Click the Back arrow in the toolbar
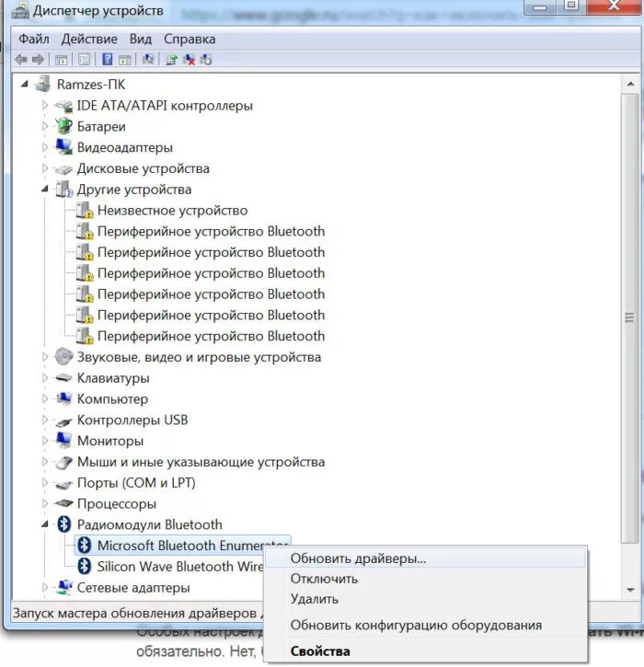Image resolution: width=644 pixels, height=667 pixels. click(x=21, y=60)
